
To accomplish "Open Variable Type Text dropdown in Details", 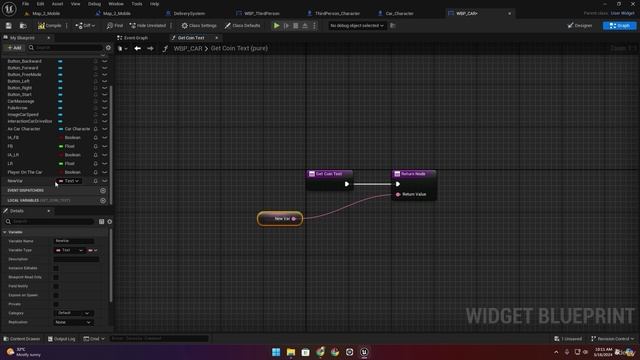I will 69,250.
